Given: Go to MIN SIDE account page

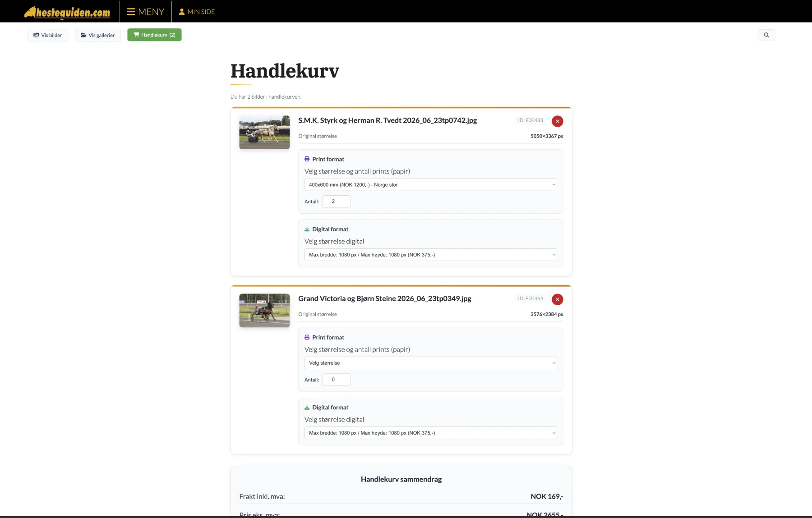Looking at the screenshot, I should click(x=197, y=12).
